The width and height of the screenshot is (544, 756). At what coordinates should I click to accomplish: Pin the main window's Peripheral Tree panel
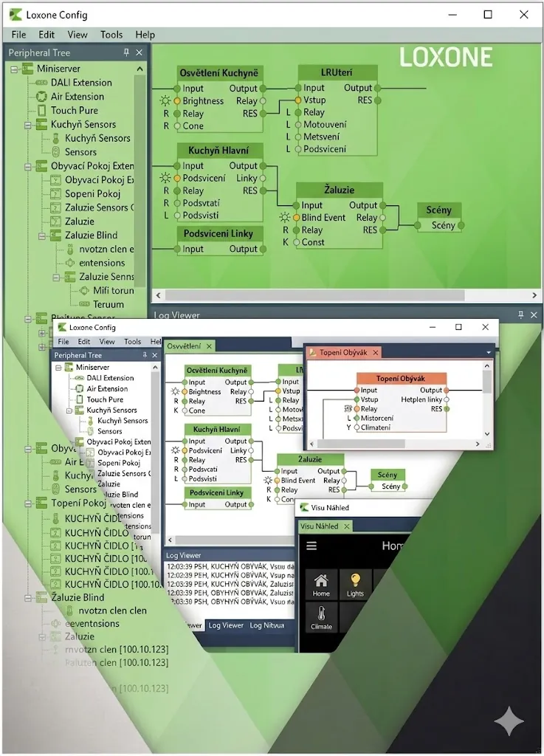(126, 52)
